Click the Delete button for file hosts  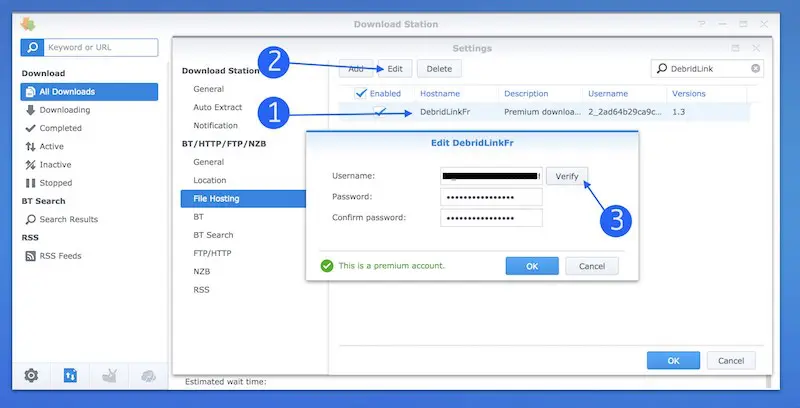(x=439, y=69)
